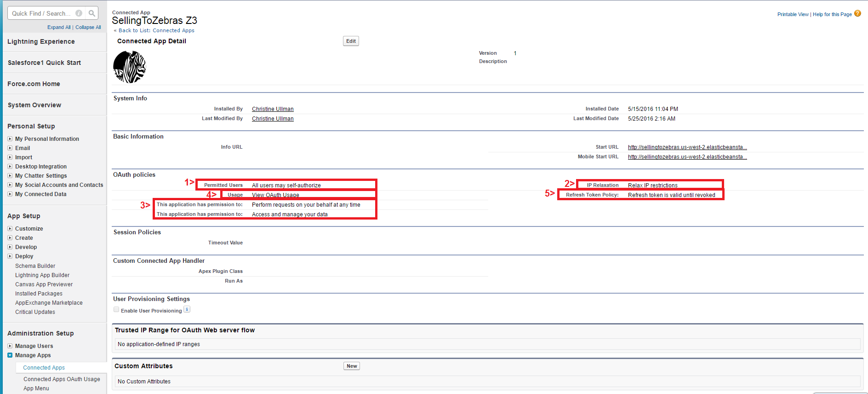This screenshot has width=868, height=394.
Task: Expand the Develop section arrow
Action: [10, 247]
